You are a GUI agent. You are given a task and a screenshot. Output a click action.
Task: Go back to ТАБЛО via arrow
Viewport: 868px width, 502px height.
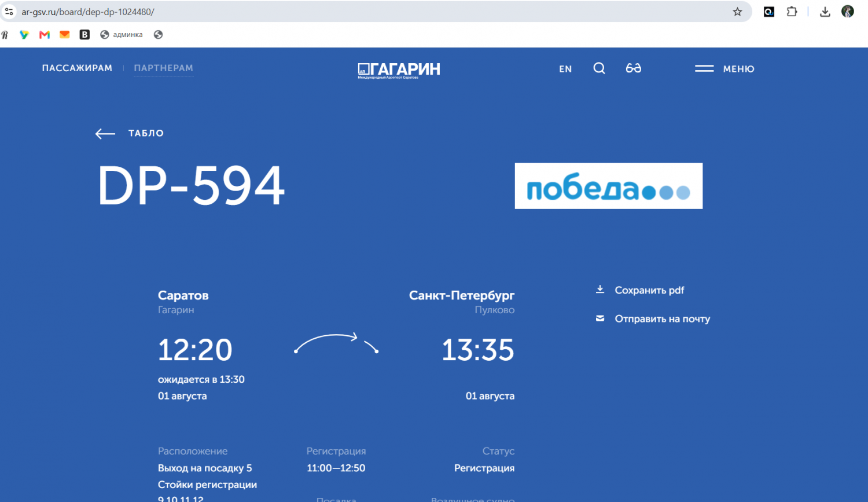tap(130, 133)
